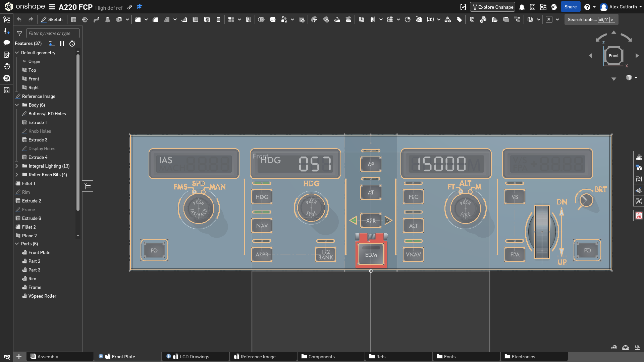This screenshot has height=362, width=644.
Task: Select the Draft tool
Action: point(167,20)
